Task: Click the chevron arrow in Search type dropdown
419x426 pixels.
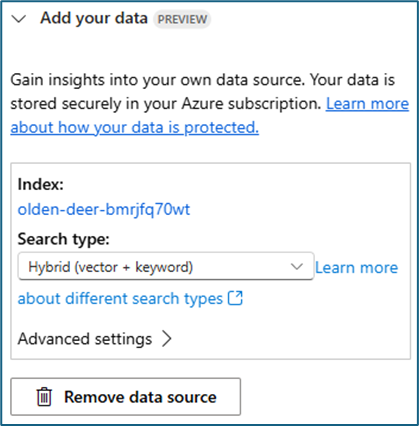Action: 296,266
